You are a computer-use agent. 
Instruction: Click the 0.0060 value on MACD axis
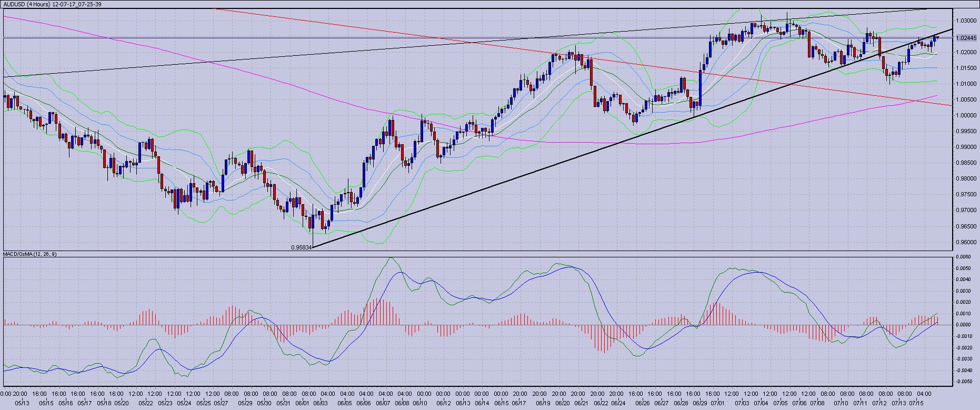coord(963,257)
